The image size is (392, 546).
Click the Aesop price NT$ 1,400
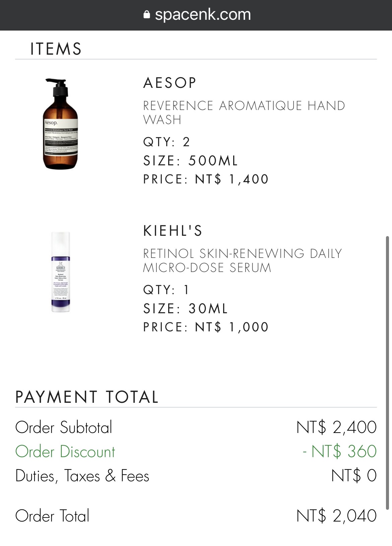pyautogui.click(x=232, y=179)
